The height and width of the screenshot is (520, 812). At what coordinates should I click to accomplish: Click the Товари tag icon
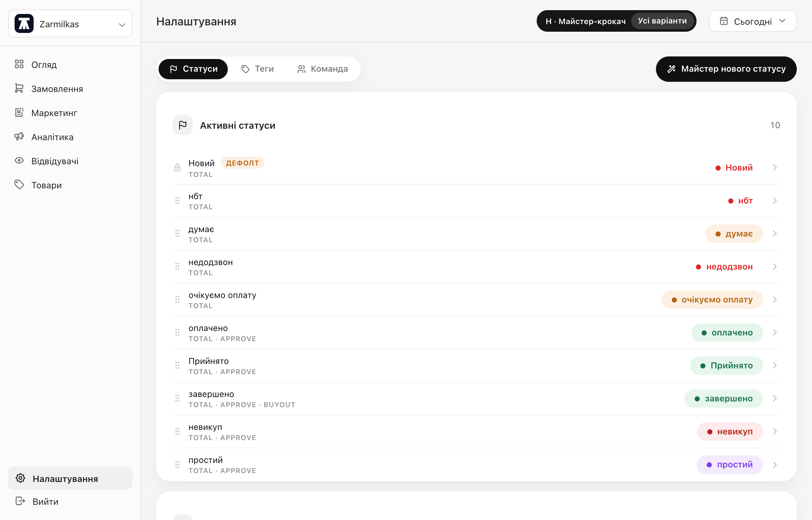coord(19,185)
